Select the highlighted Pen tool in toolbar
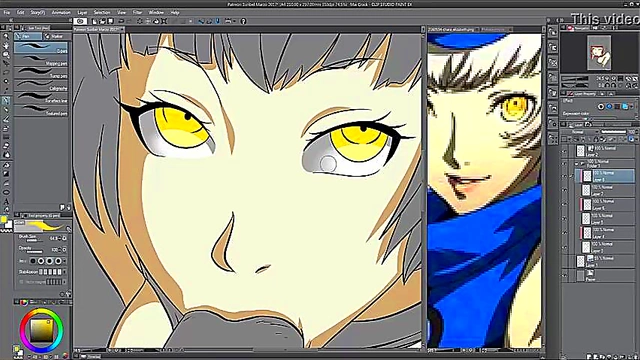The width and height of the screenshot is (640, 360). [x=6, y=100]
